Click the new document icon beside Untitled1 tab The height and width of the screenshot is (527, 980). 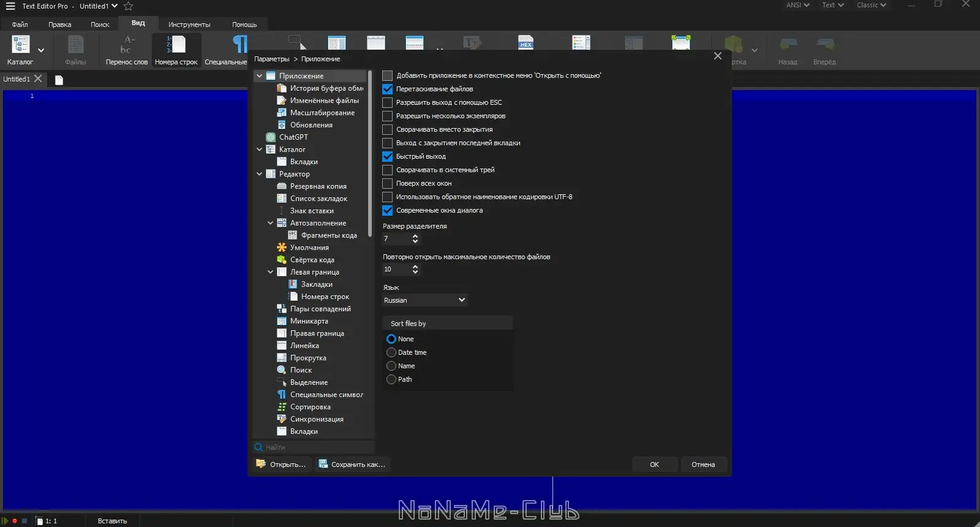[x=59, y=80]
